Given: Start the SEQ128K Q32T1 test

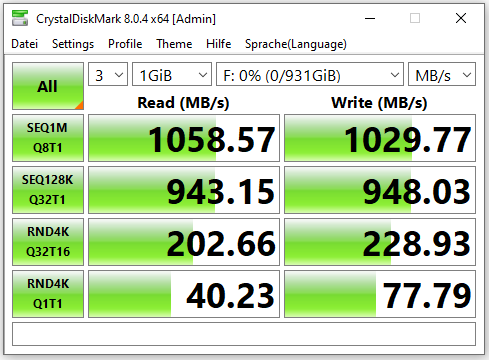Looking at the screenshot, I should click(48, 190).
